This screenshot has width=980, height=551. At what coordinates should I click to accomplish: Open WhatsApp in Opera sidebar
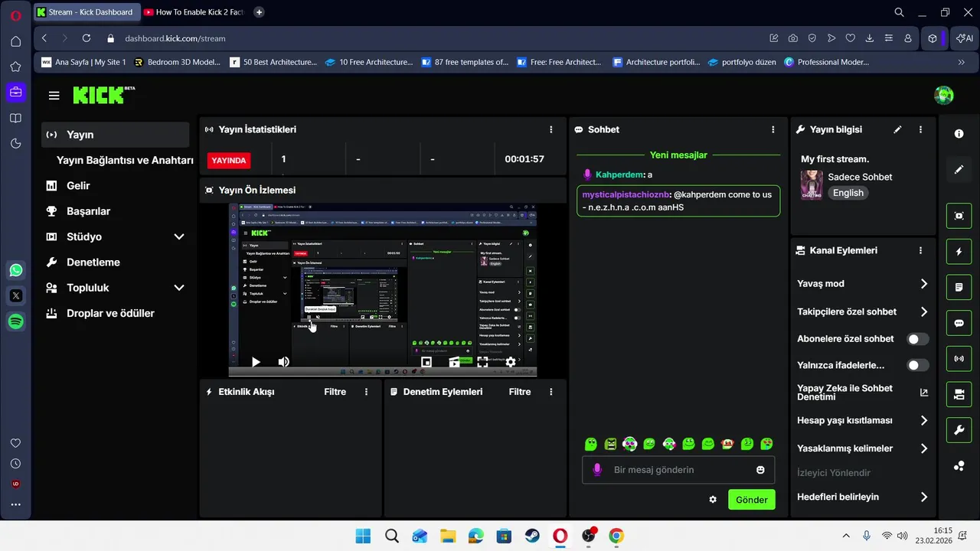(15, 270)
